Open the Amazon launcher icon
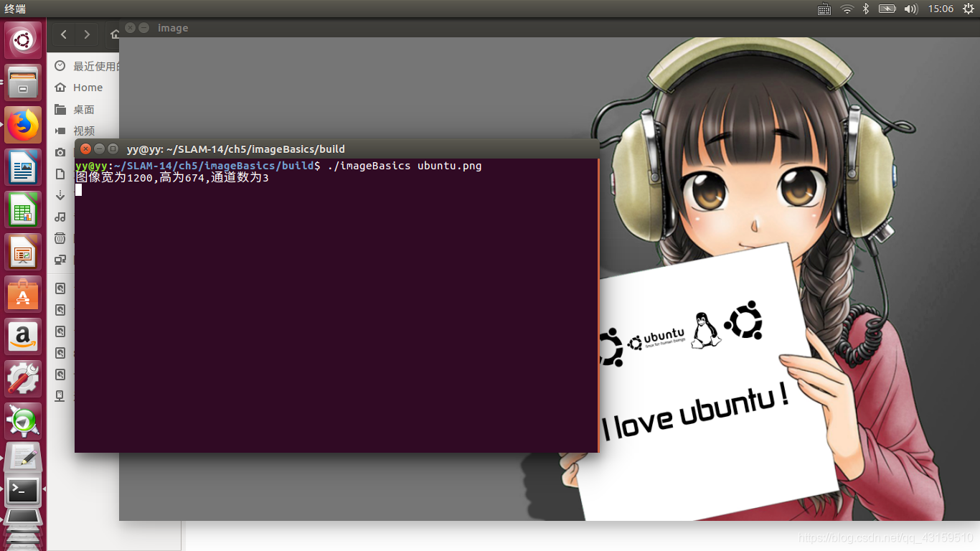The width and height of the screenshot is (980, 551). 24,336
